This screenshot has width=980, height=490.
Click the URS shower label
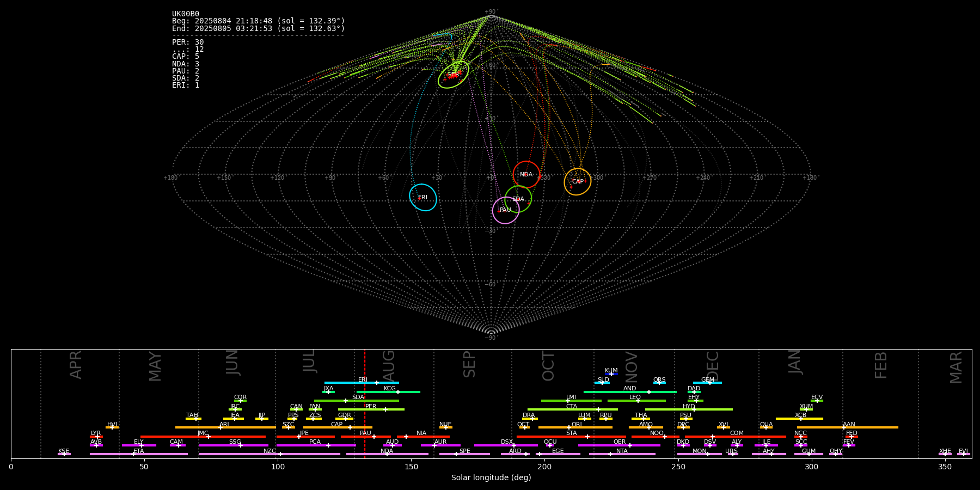[x=731, y=451]
